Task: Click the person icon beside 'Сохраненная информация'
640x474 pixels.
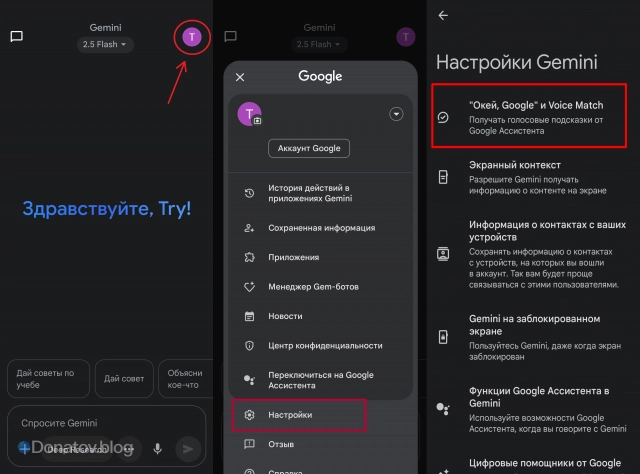Action: [249, 228]
